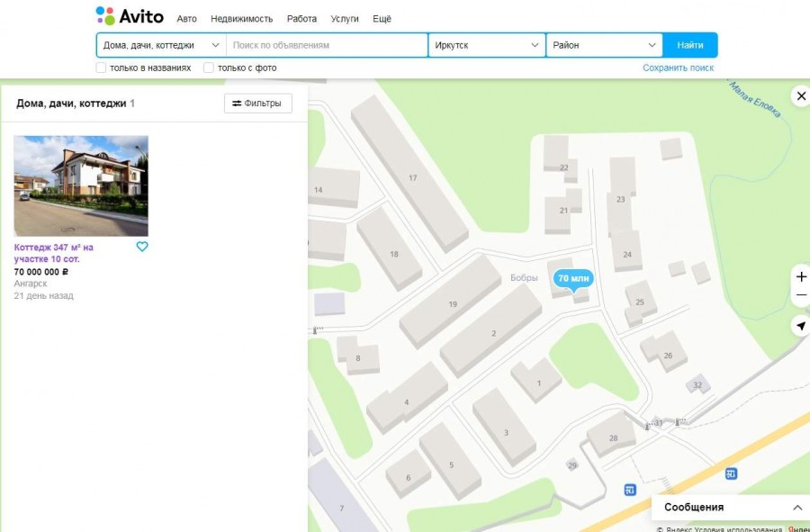Click 'Сохранить поиск' link
810x532 pixels.
pos(678,68)
